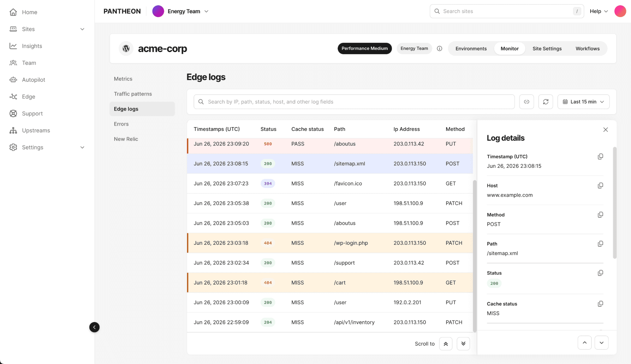Focus the edge log search box
Screen dimensions: 631x364
(354, 102)
